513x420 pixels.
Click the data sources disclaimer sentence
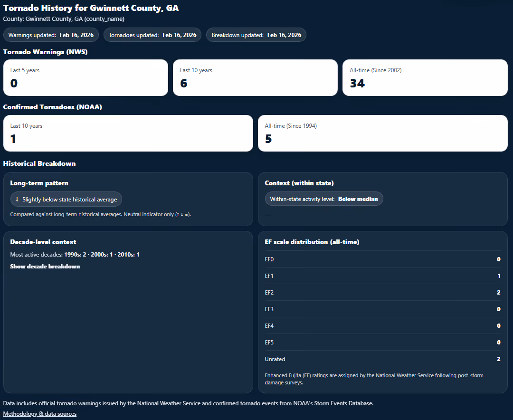click(x=188, y=403)
